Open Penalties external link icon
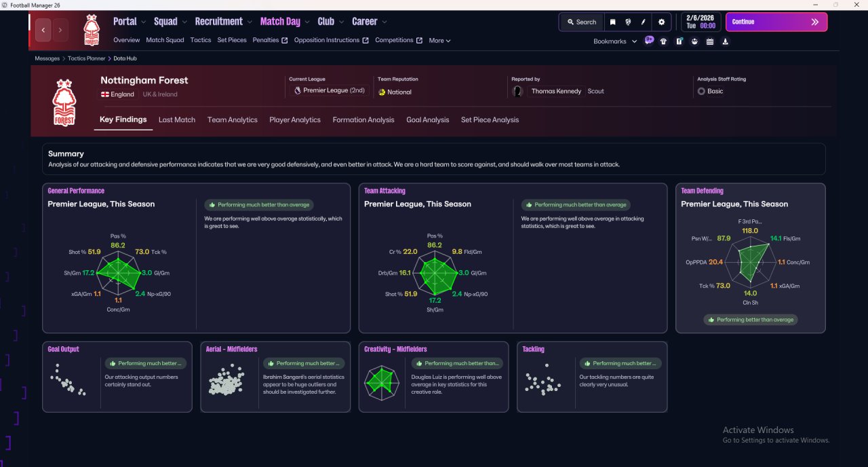The width and height of the screenshot is (868, 467). point(285,40)
